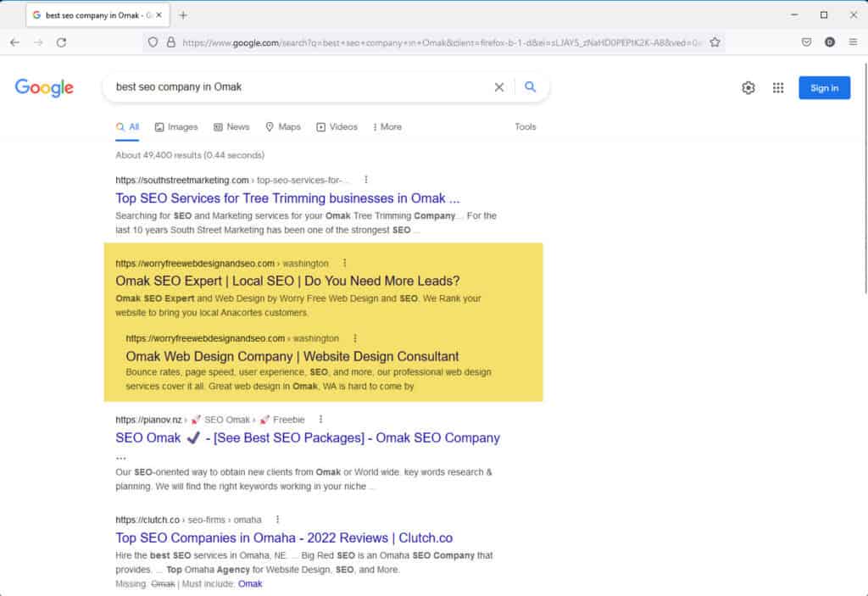Open the Google apps grid
868x596 pixels.
[778, 87]
